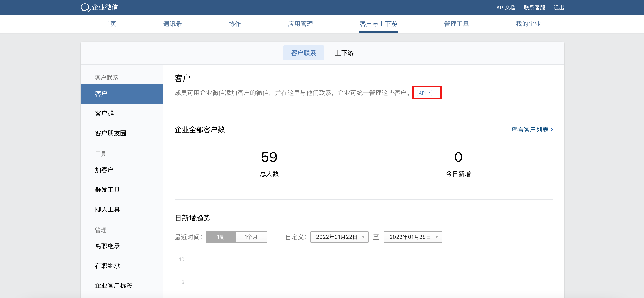
Task: Select the 1周 time range toggle
Action: tap(221, 237)
